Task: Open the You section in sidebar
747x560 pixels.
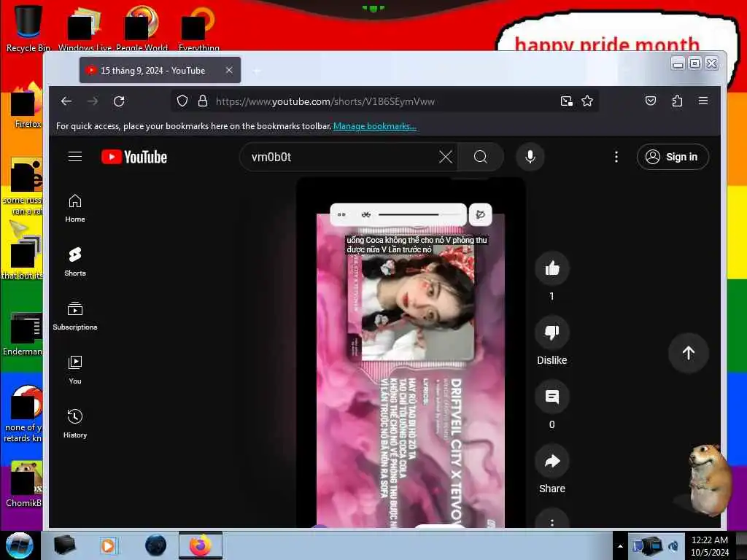Action: click(75, 370)
